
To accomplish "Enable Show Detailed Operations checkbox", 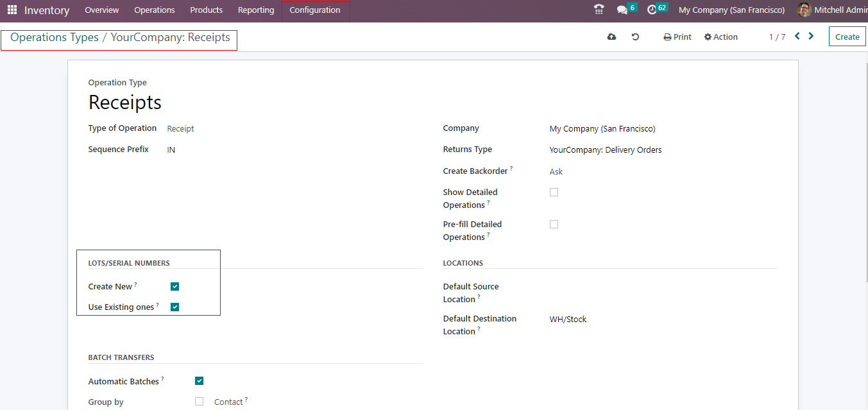I will [x=554, y=192].
